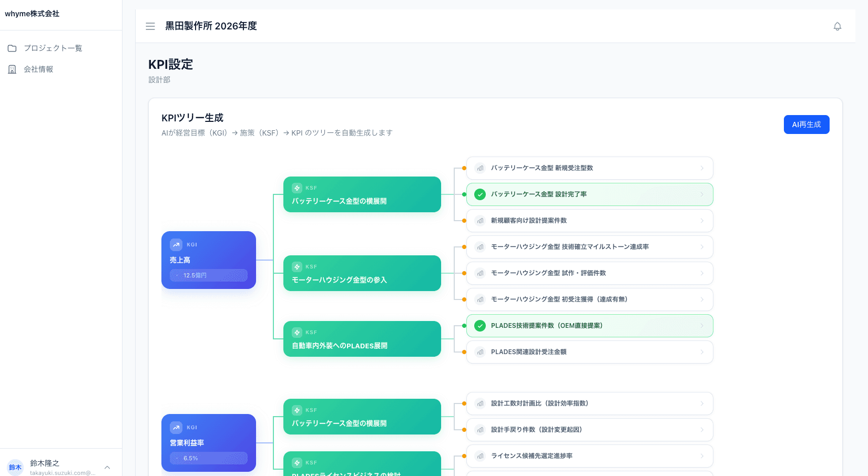Click chart icon beside PLADES関連設計受注金額
The width and height of the screenshot is (868, 476).
click(x=480, y=352)
